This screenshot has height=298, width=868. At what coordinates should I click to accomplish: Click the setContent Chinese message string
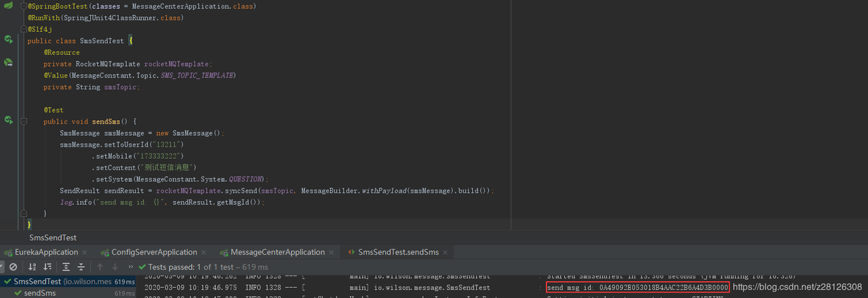point(166,168)
